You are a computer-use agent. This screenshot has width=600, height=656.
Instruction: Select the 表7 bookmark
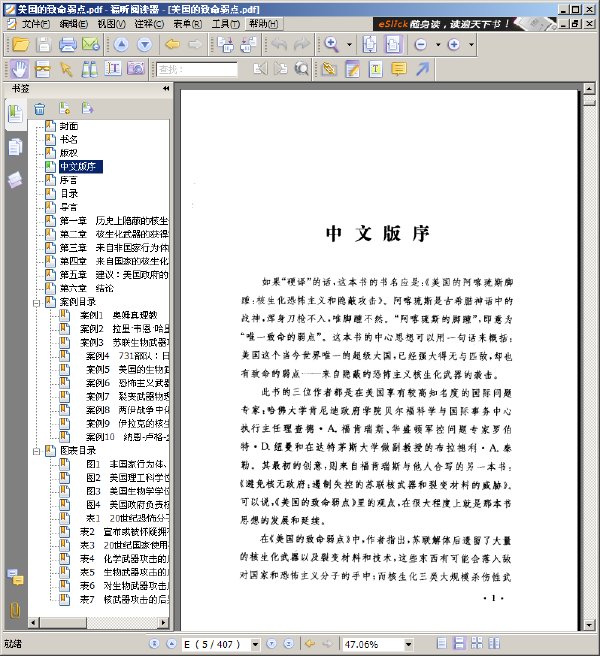(x=124, y=600)
